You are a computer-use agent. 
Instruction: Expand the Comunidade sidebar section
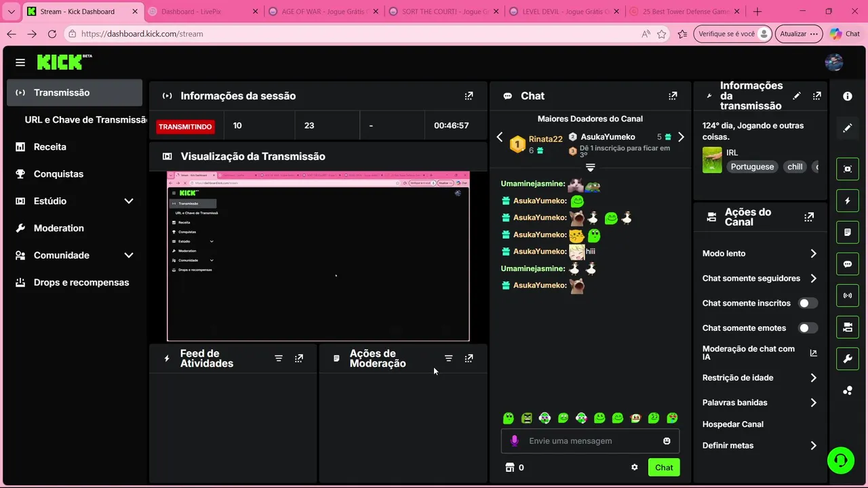(x=129, y=255)
